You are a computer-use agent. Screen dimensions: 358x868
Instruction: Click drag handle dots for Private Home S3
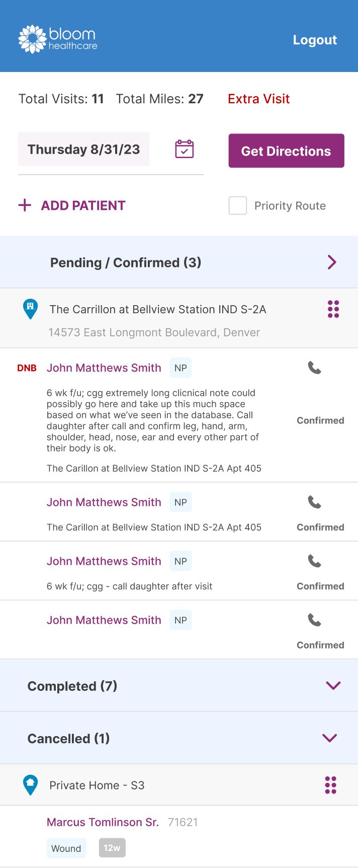[x=330, y=785]
